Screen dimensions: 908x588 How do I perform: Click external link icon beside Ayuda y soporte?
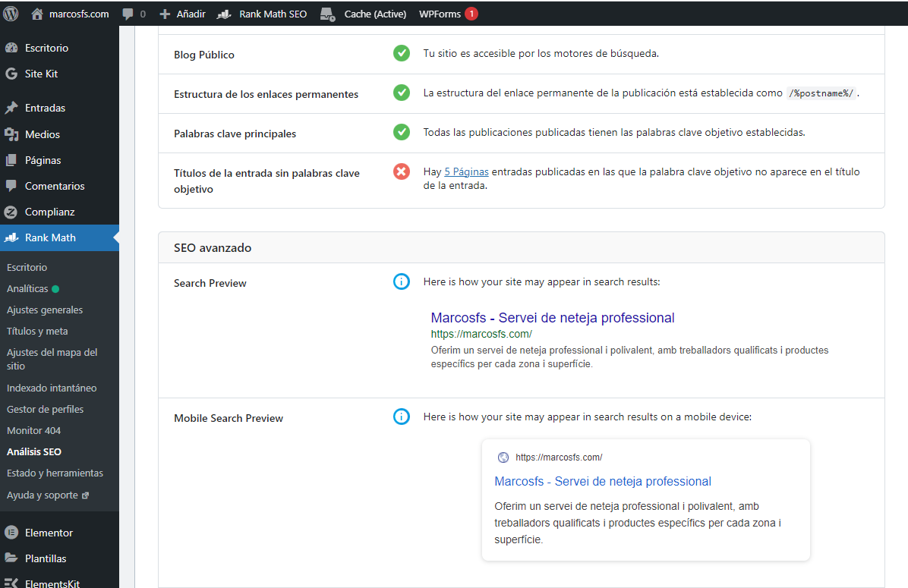click(86, 495)
